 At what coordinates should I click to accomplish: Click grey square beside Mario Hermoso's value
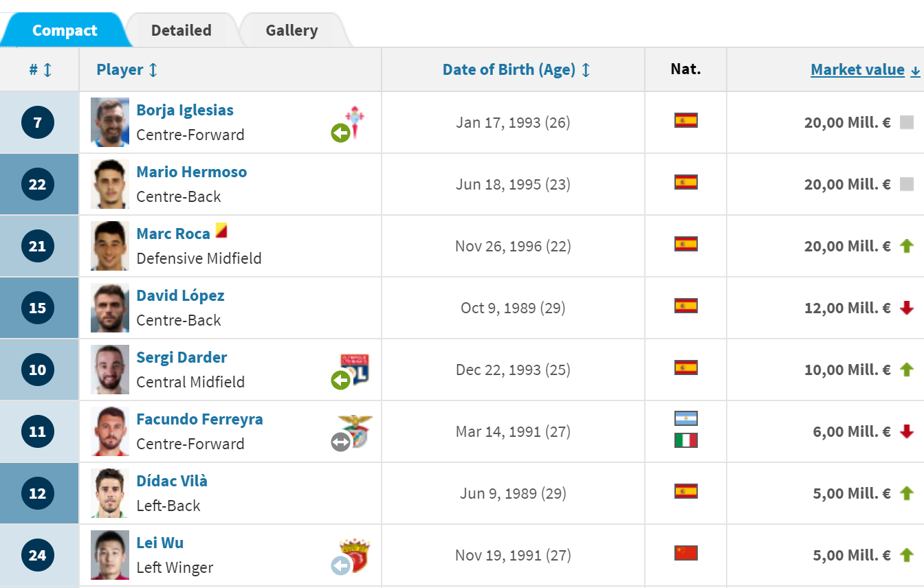tap(907, 184)
